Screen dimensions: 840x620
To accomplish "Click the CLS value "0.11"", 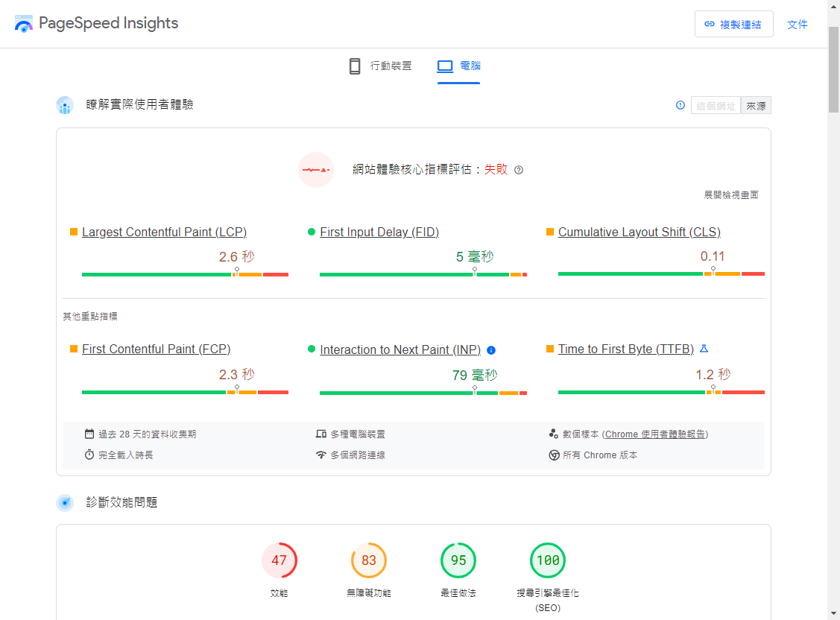I will pos(713,256).
